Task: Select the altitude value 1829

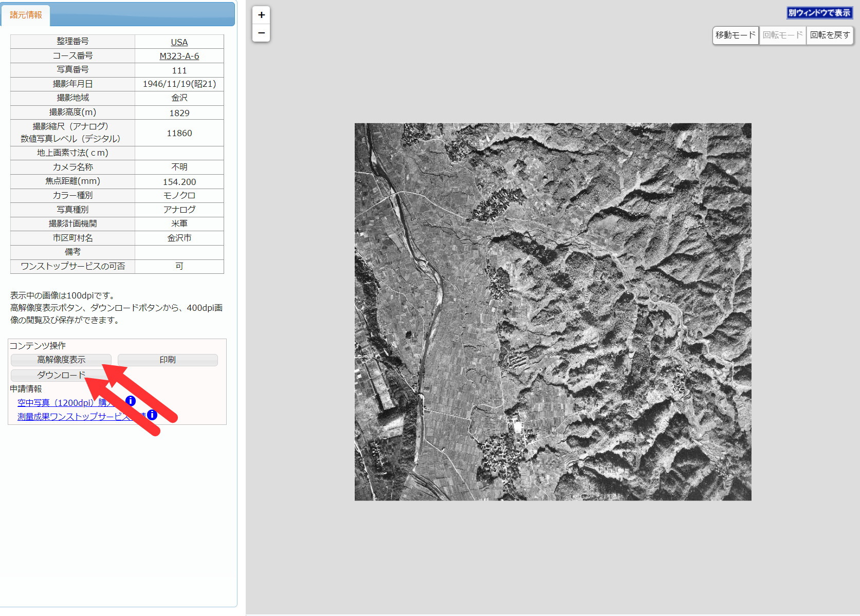Action: point(179,113)
